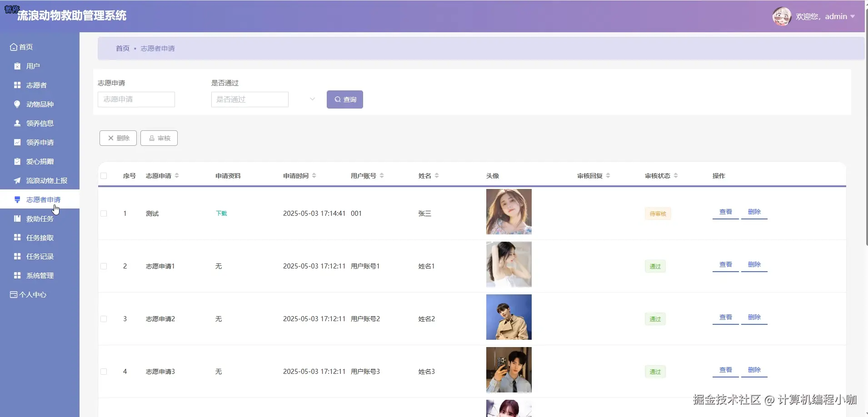The width and height of the screenshot is (868, 417).
Task: Check the row for 测试
Action: click(104, 213)
